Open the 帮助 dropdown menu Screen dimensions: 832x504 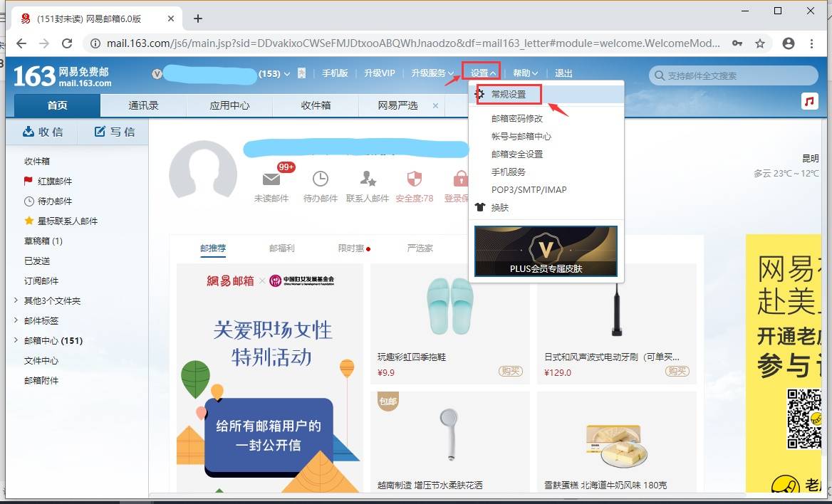525,73
